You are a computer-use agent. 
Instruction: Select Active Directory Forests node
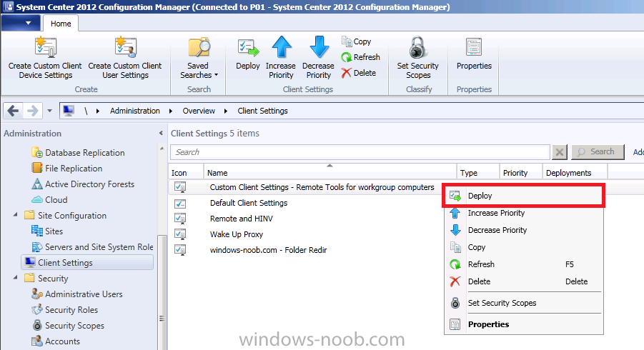[x=83, y=184]
